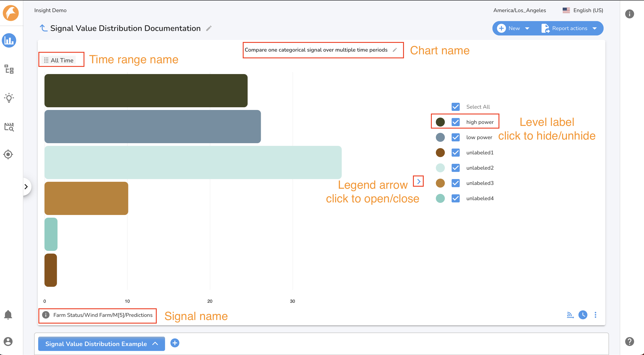Click the unlabeled3 tan swatch

(440, 183)
